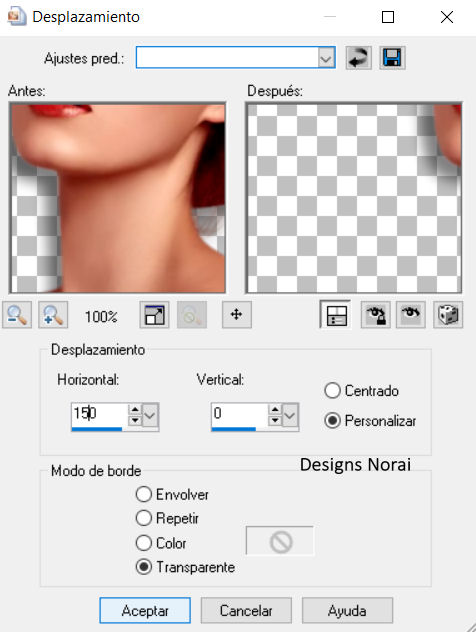Select the Envolver border mode
This screenshot has width=476, height=632.
tap(144, 494)
